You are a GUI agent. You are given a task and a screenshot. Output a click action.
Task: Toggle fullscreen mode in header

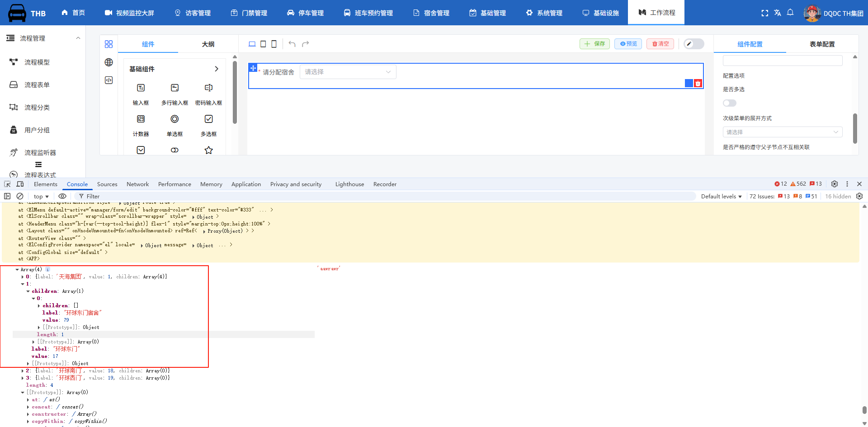765,13
